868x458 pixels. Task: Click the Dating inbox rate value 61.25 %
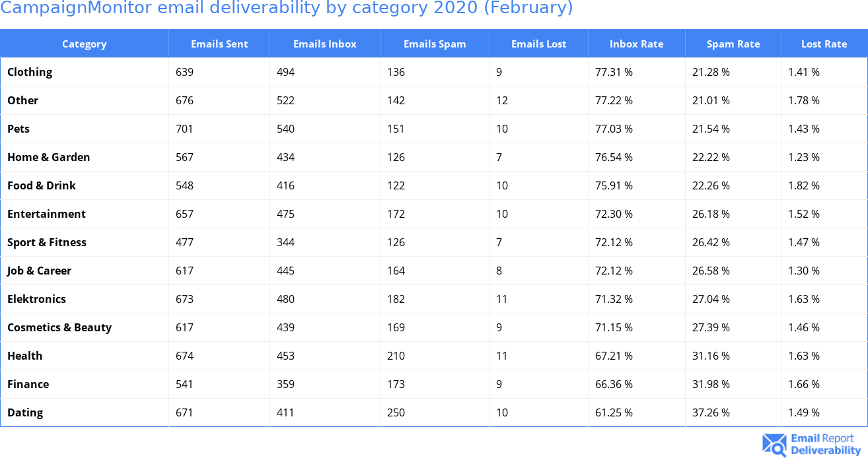coord(614,412)
